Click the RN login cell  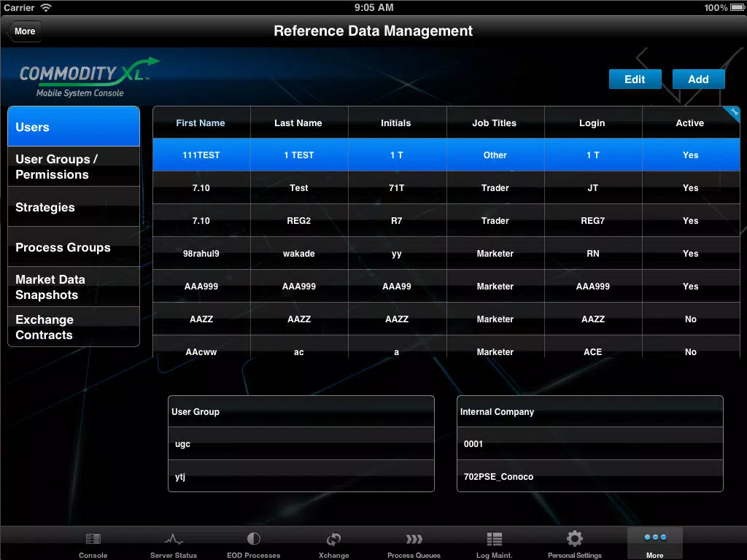click(x=592, y=253)
